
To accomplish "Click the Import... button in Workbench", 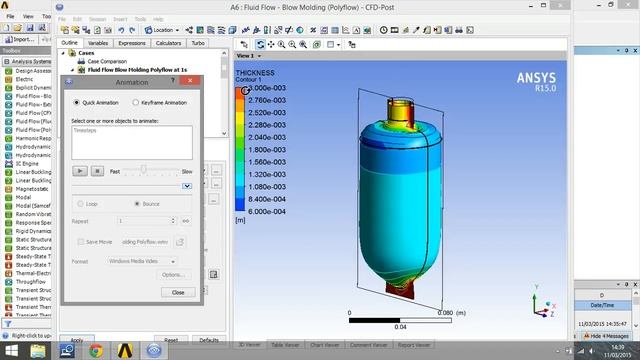I will (x=20, y=39).
